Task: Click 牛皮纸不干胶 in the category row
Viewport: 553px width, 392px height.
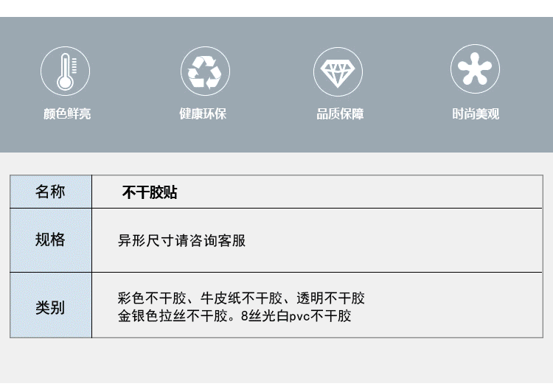Action: (x=242, y=298)
